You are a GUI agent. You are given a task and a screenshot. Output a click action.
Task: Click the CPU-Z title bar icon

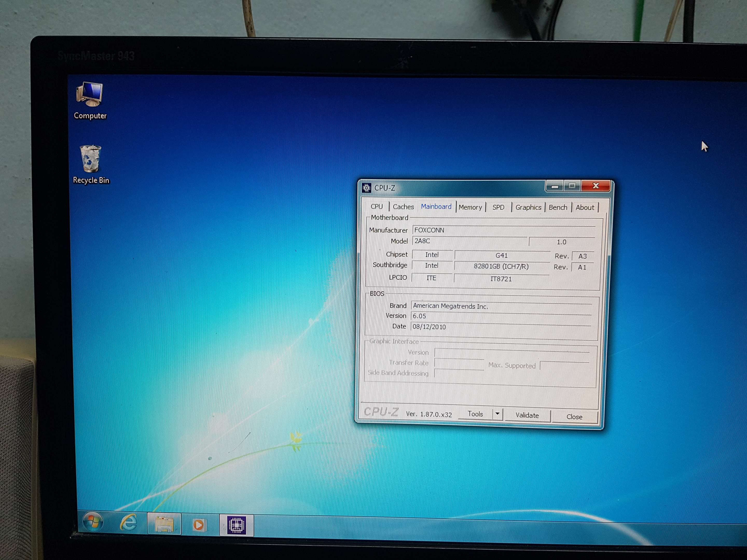(366, 188)
